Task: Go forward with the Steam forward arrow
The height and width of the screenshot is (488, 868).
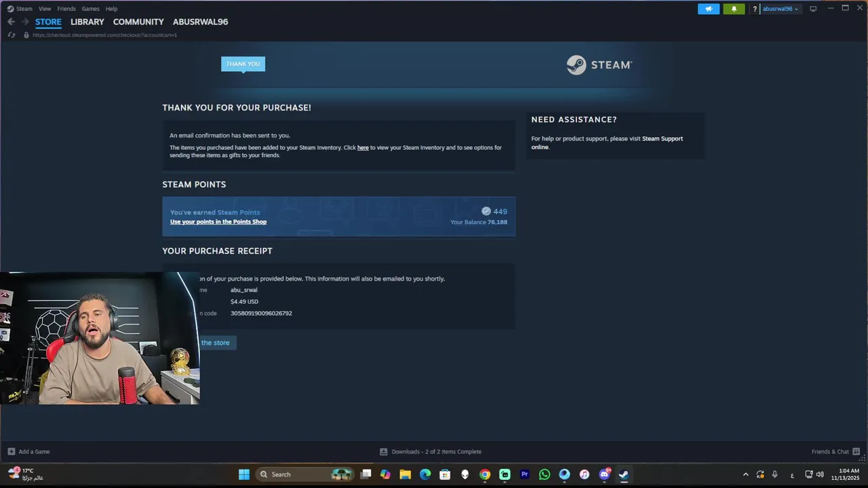Action: 25,22
